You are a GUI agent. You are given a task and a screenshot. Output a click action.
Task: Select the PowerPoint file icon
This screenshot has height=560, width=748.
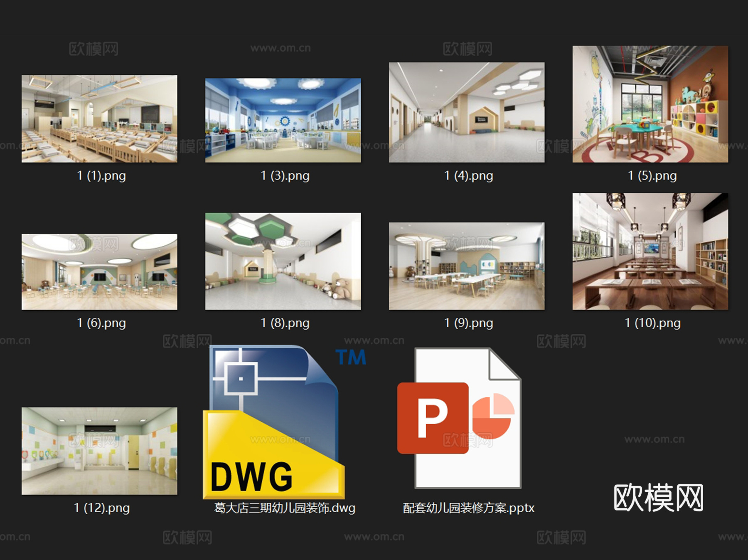459,418
